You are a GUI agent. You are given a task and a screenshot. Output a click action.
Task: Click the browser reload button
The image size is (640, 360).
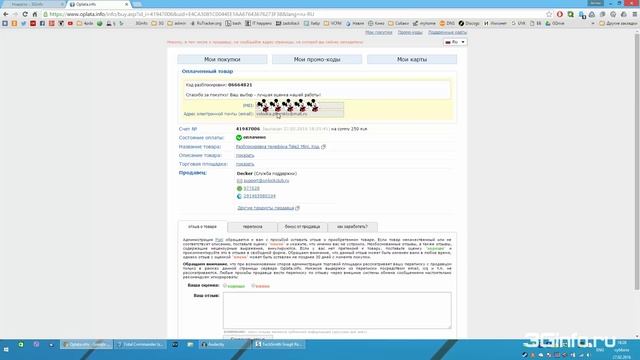(25, 14)
